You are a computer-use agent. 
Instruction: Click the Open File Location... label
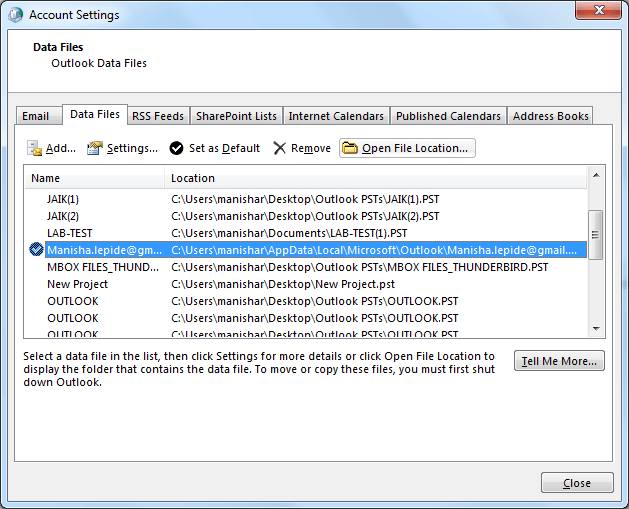pyautogui.click(x=415, y=148)
